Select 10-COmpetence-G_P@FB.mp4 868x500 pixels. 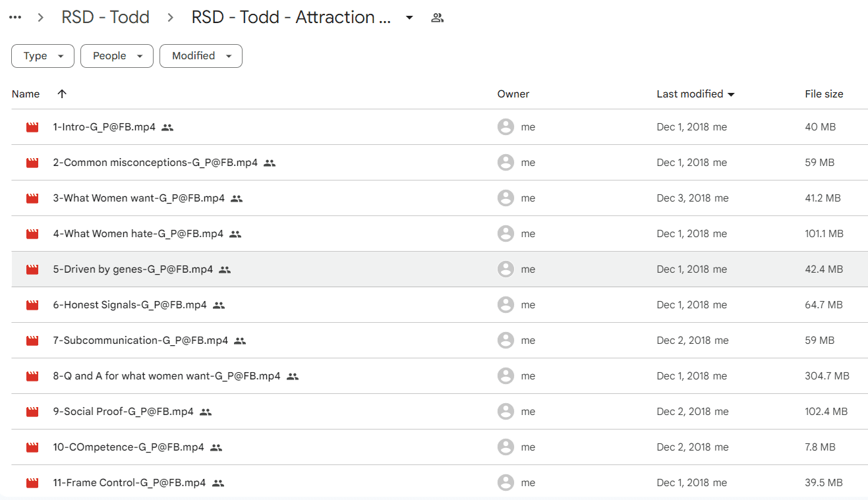tap(129, 447)
